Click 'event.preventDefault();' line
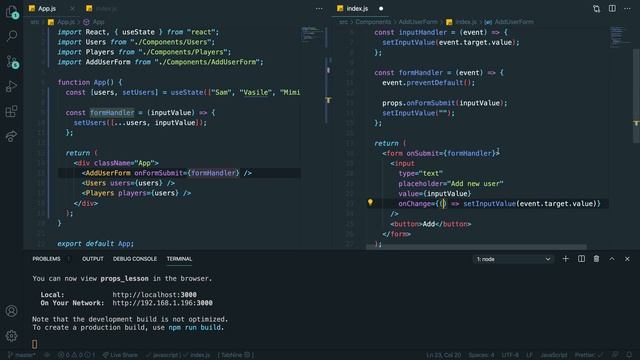This screenshot has height=360, width=640. [428, 83]
